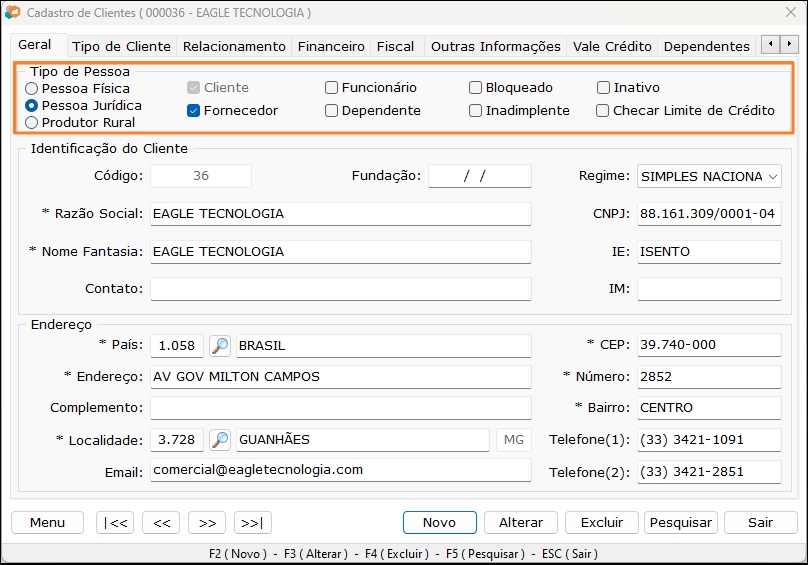Click the MG state field

click(x=514, y=440)
